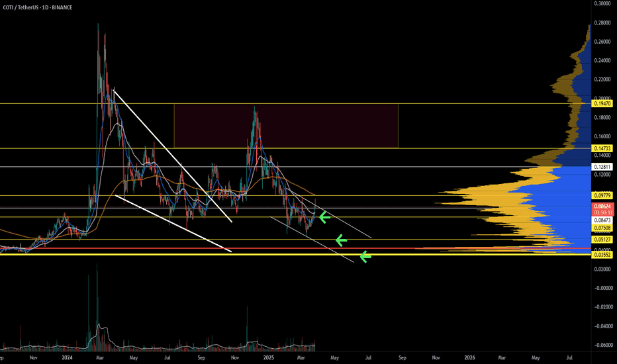Select the pink rectangle resistance zone drawing
Viewport: 617px width, 364px height.
pos(286,126)
